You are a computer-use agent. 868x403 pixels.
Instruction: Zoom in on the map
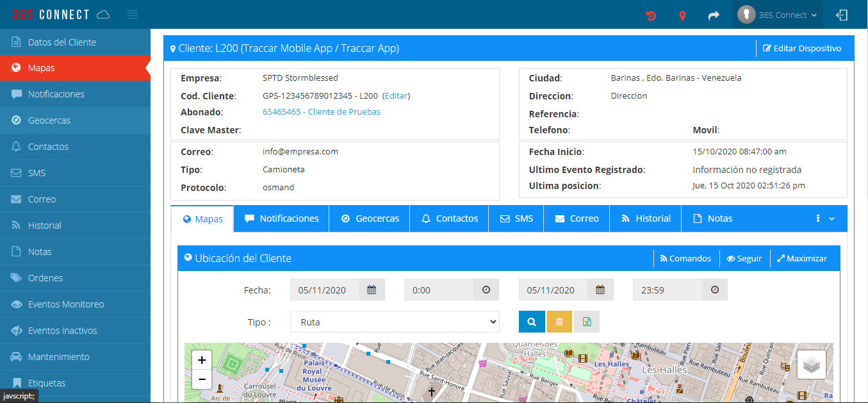(202, 360)
